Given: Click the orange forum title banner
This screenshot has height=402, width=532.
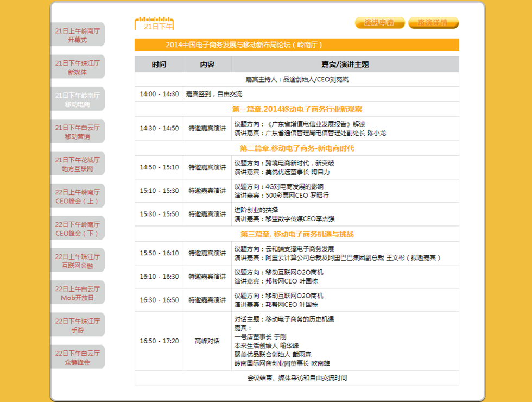Looking at the screenshot, I should click(x=297, y=45).
